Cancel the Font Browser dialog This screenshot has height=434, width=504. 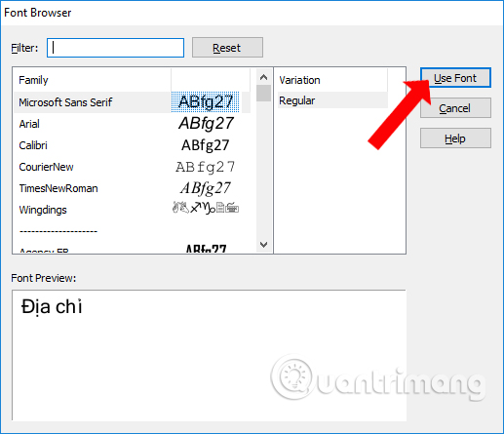click(455, 108)
